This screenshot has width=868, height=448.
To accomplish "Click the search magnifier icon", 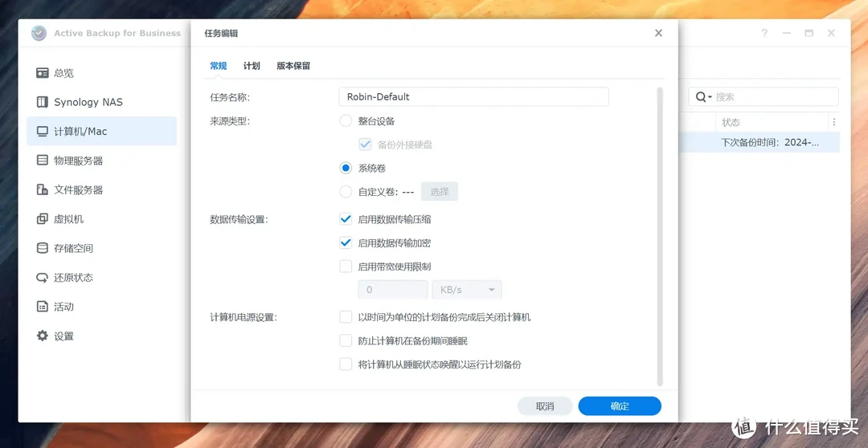I will (701, 97).
